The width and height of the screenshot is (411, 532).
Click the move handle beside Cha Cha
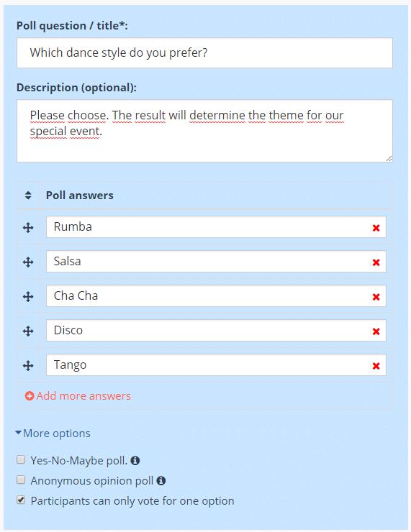[x=28, y=296]
